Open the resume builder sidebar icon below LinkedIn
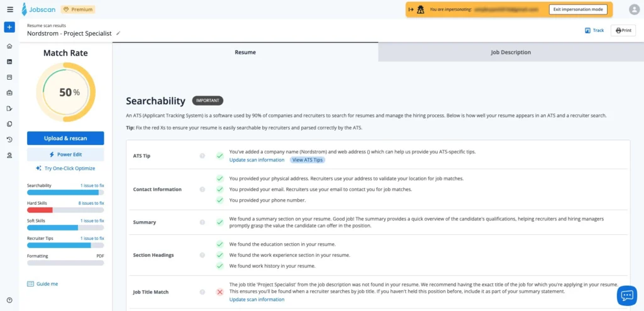The width and height of the screenshot is (644, 311). [x=9, y=77]
